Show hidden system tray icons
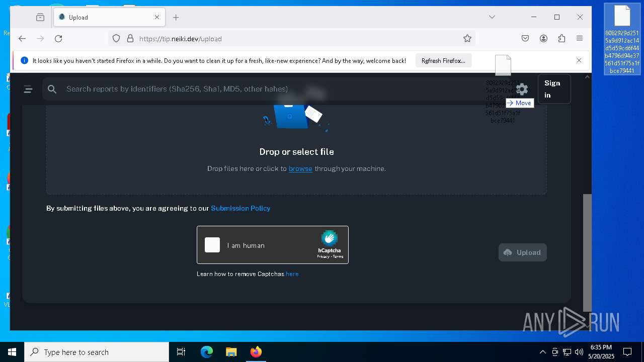 [542, 352]
